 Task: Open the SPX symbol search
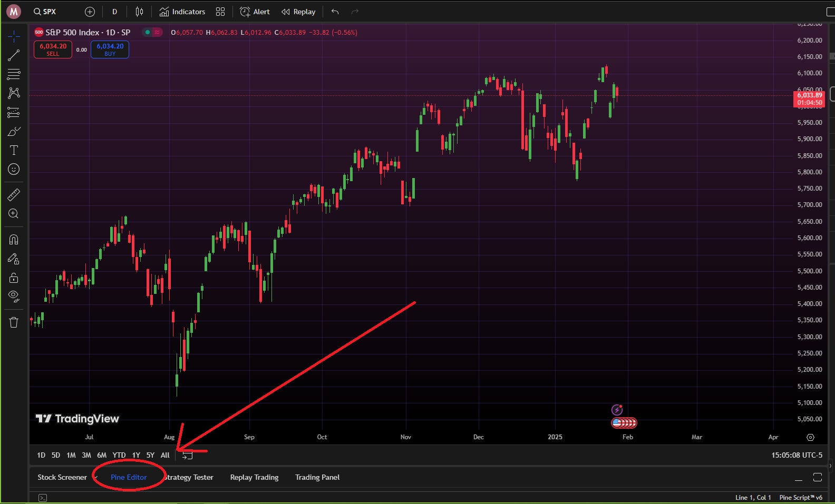click(45, 12)
